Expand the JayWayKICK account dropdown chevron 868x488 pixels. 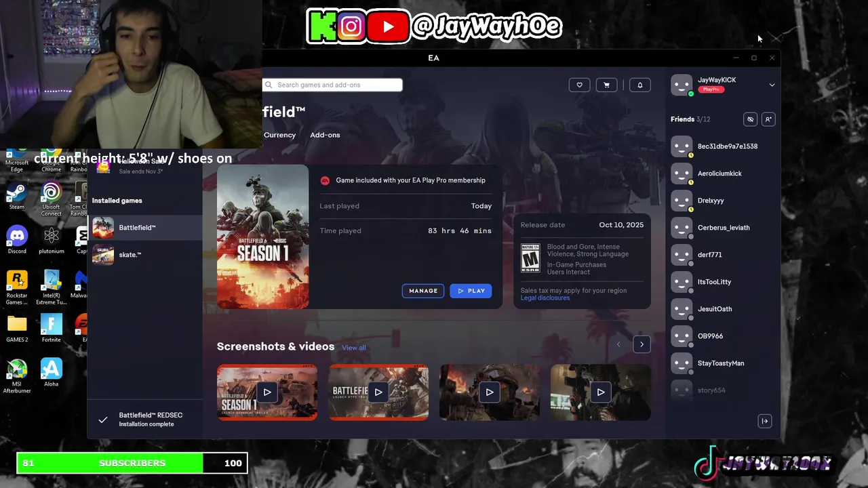(x=772, y=85)
